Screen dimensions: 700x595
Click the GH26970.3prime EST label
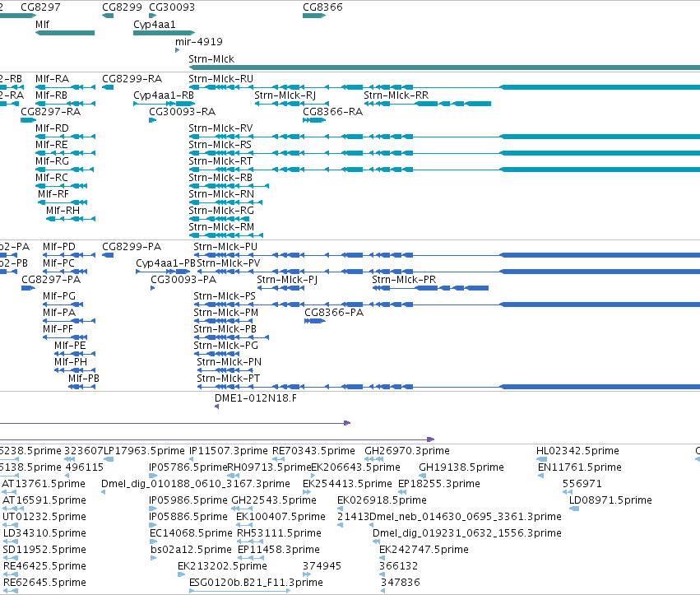(407, 451)
